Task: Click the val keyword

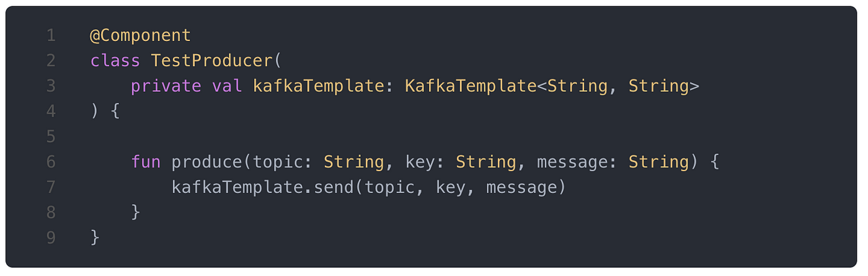Action: tap(228, 86)
